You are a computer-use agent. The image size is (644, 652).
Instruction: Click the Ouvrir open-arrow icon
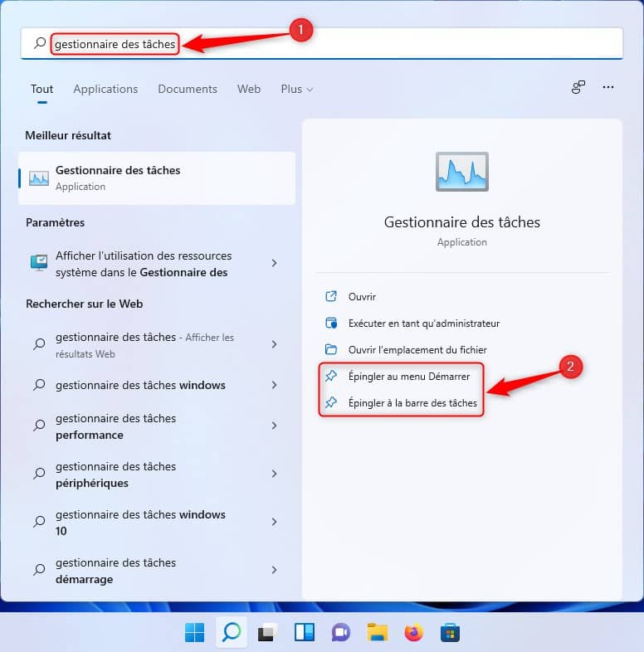pyautogui.click(x=331, y=296)
